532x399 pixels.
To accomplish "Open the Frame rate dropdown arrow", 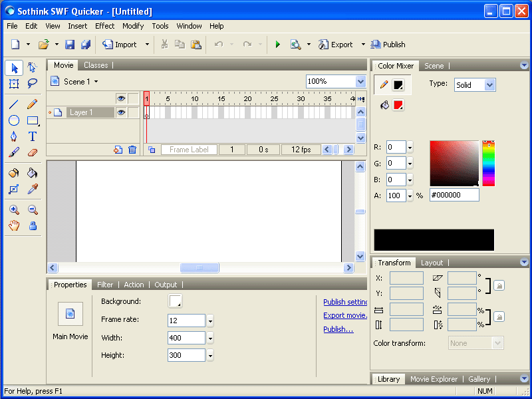I will pos(210,321).
